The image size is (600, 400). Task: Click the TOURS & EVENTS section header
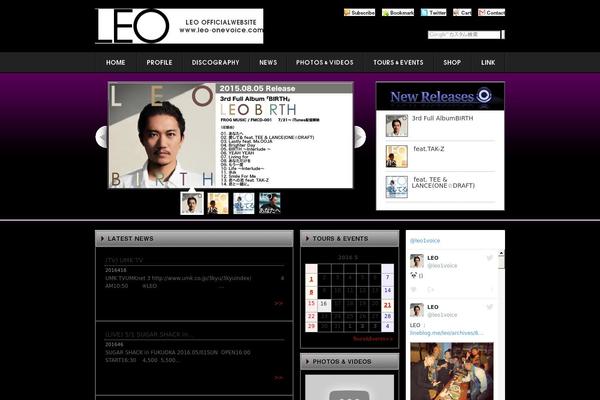click(350, 238)
